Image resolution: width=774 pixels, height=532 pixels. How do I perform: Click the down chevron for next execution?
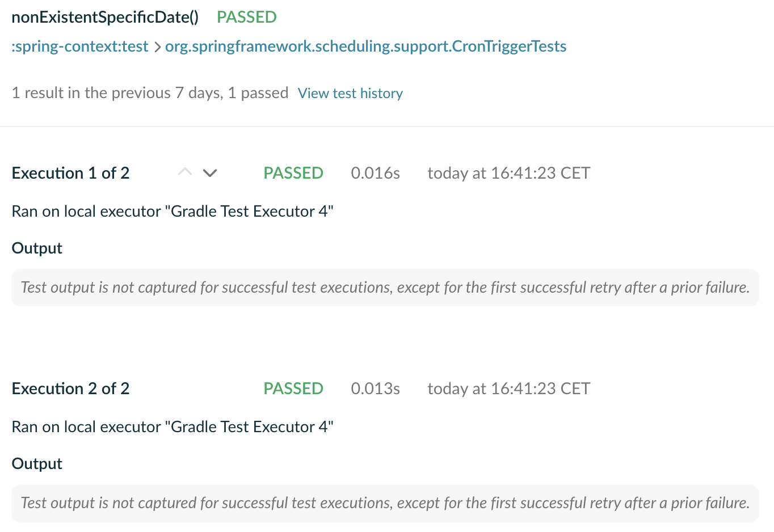[x=210, y=173]
